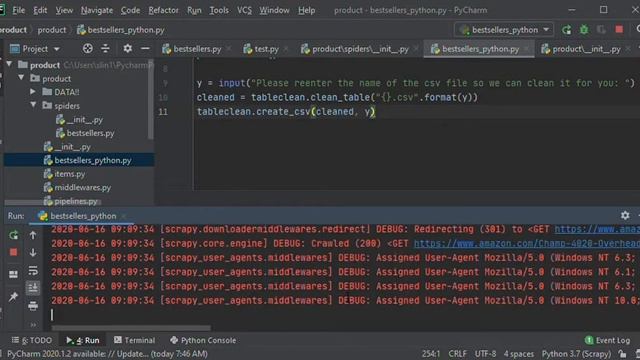Toggle Soft-Wrap in Run console

(33, 270)
